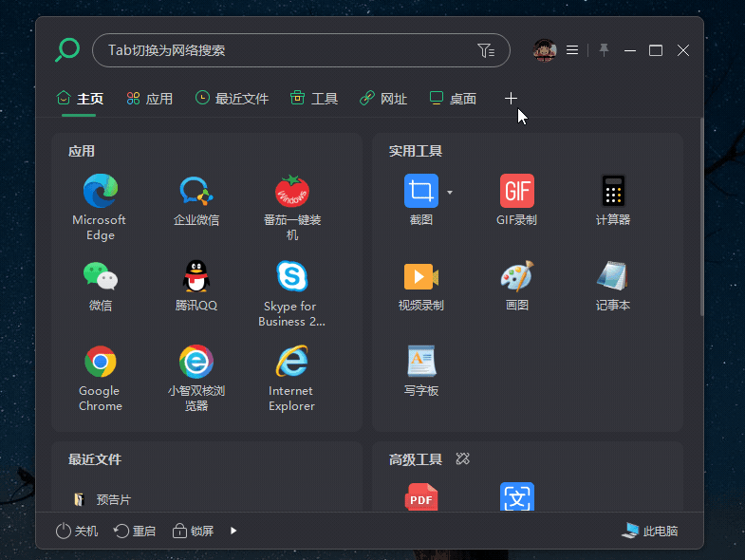Open the 最近文件 tab
This screenshot has height=560, width=745.
(x=232, y=99)
